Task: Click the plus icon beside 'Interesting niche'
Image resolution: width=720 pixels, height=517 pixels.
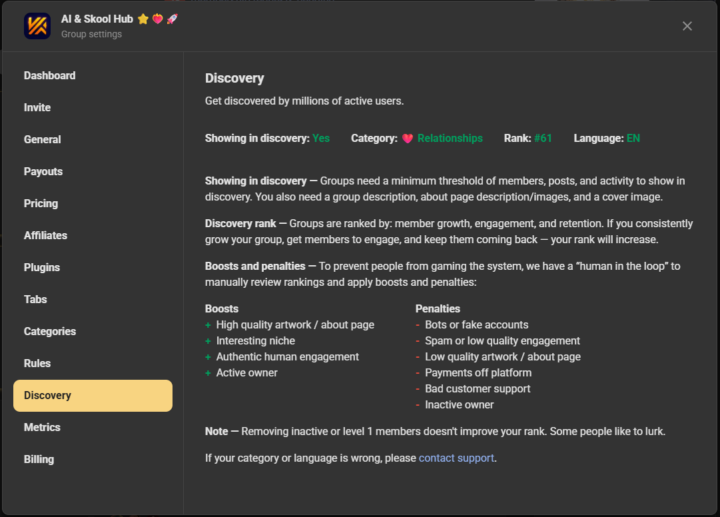Action: [208, 341]
